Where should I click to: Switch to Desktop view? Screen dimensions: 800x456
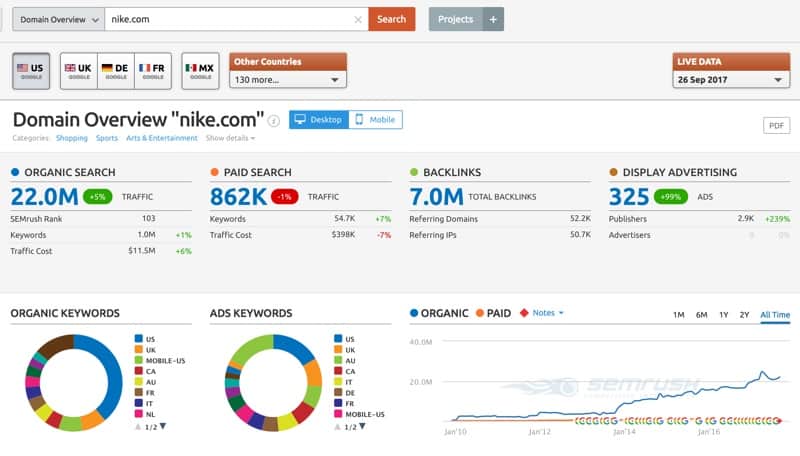[318, 120]
